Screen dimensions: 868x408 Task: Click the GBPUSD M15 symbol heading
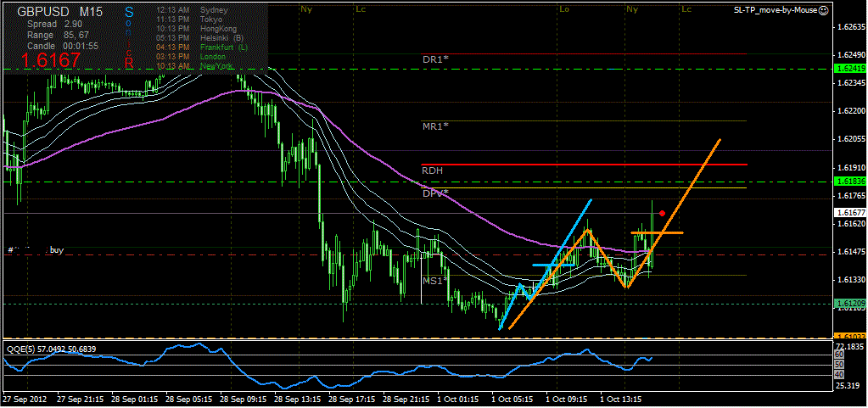[57, 12]
